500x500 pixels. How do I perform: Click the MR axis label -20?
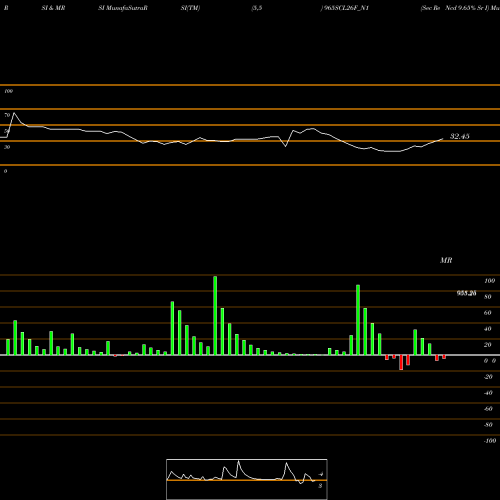point(488,377)
